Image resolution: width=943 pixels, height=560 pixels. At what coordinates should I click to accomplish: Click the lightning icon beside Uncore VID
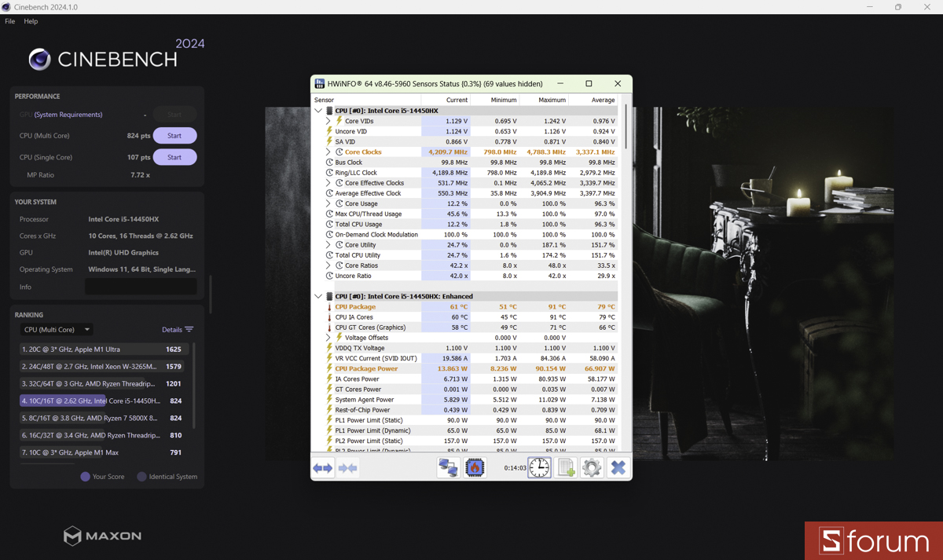click(330, 131)
